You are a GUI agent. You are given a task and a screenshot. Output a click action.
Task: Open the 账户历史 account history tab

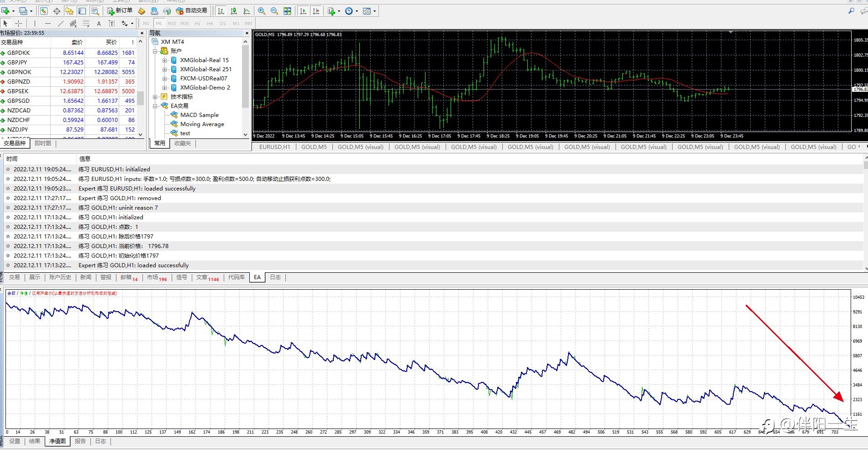[x=60, y=277]
